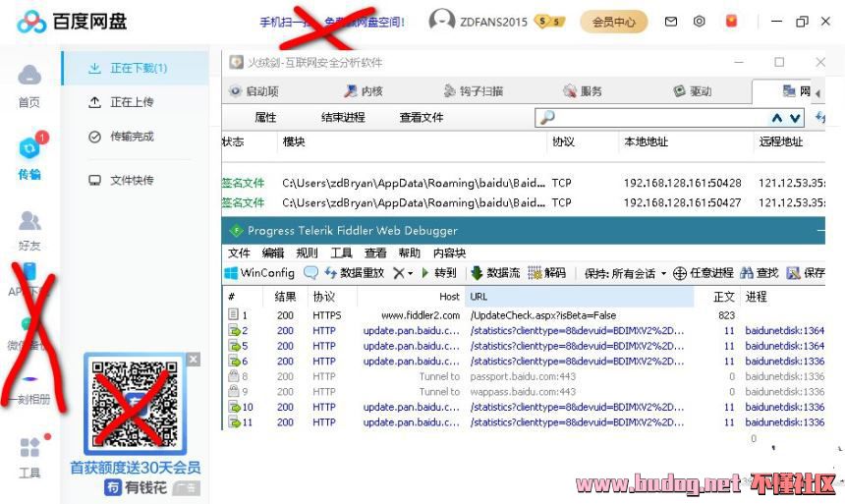The image size is (845, 504).
Task: Switch to the 启动项 tab
Action: (x=253, y=91)
